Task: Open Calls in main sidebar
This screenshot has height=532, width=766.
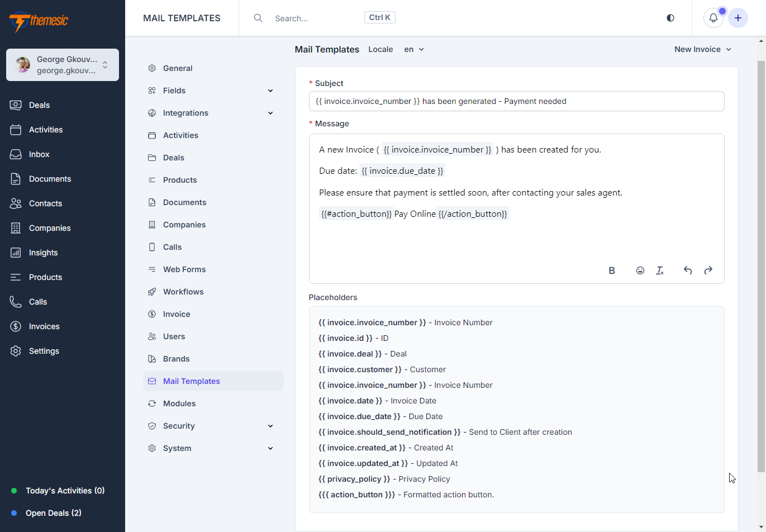Action: pos(63,302)
